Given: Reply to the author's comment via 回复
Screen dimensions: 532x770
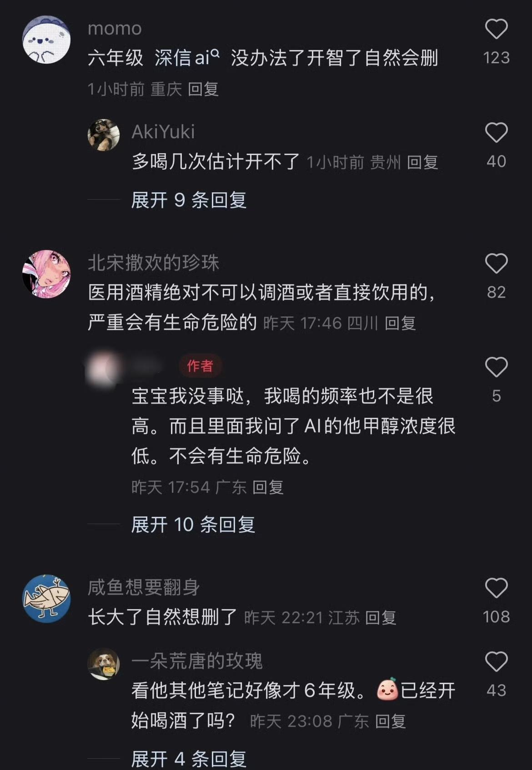Looking at the screenshot, I should pyautogui.click(x=268, y=487).
